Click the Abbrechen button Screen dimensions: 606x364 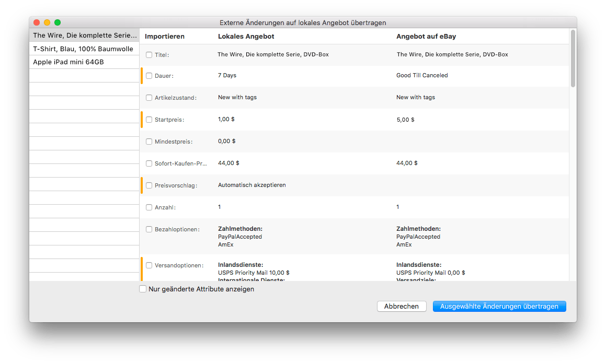click(402, 306)
